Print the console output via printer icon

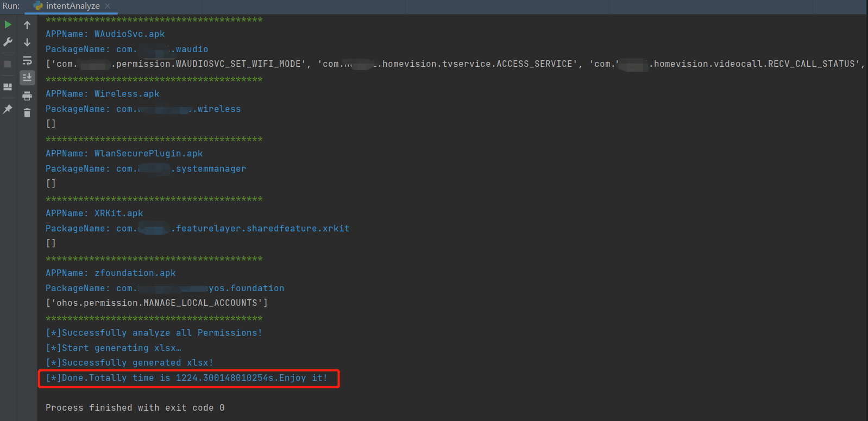point(27,96)
